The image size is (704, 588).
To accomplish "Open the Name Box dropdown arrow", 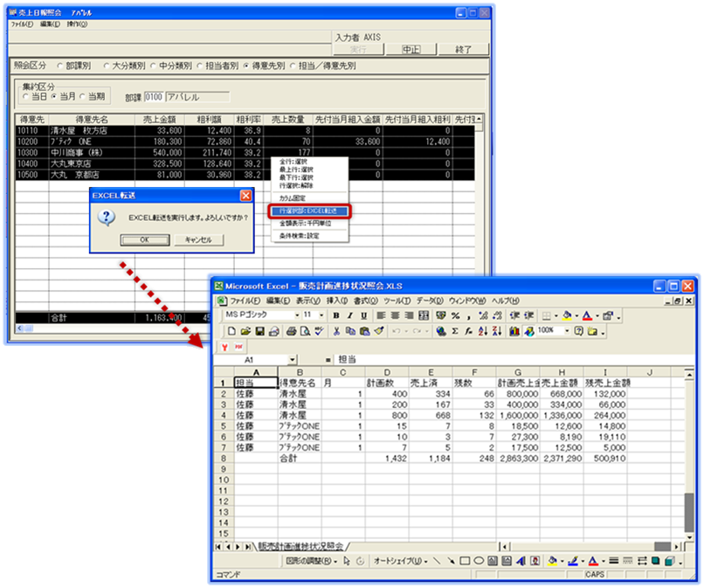I will [291, 359].
